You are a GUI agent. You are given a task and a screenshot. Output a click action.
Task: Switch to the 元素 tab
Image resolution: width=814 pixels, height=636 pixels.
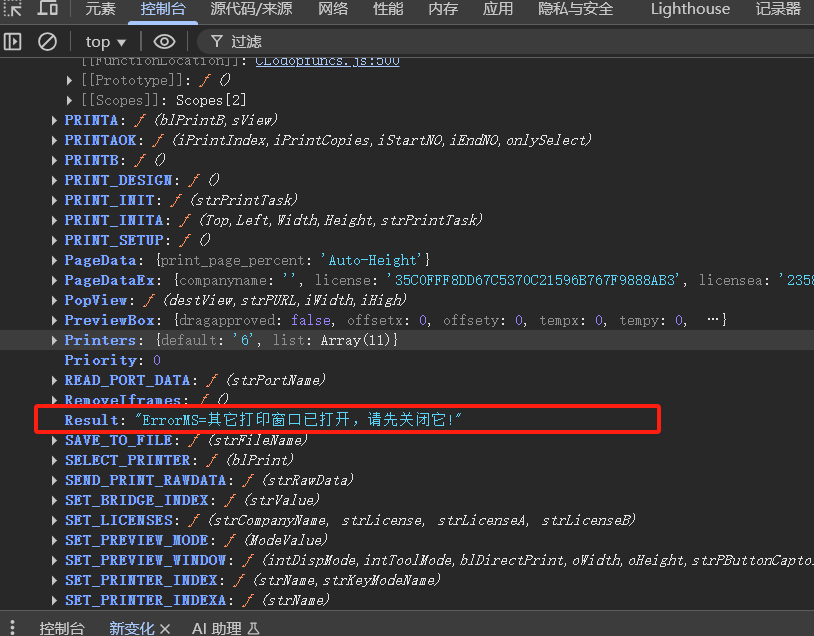(100, 9)
